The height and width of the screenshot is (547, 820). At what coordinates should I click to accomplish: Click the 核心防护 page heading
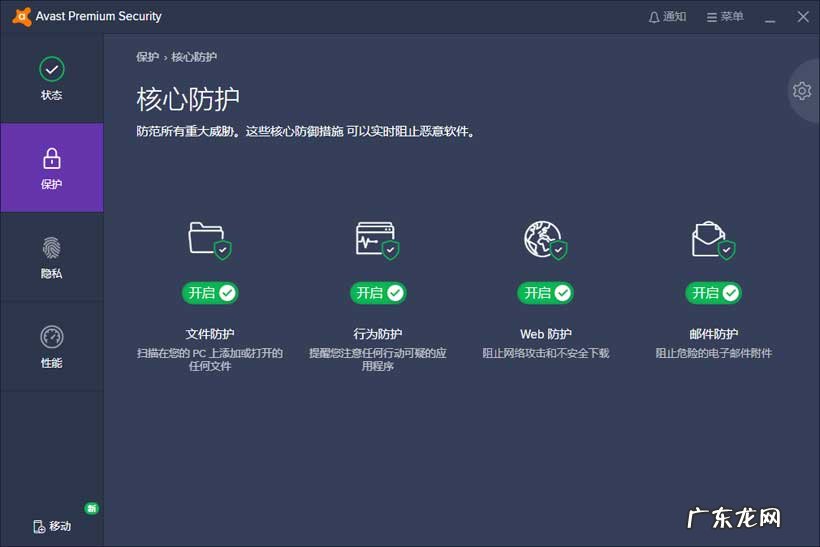point(188,99)
